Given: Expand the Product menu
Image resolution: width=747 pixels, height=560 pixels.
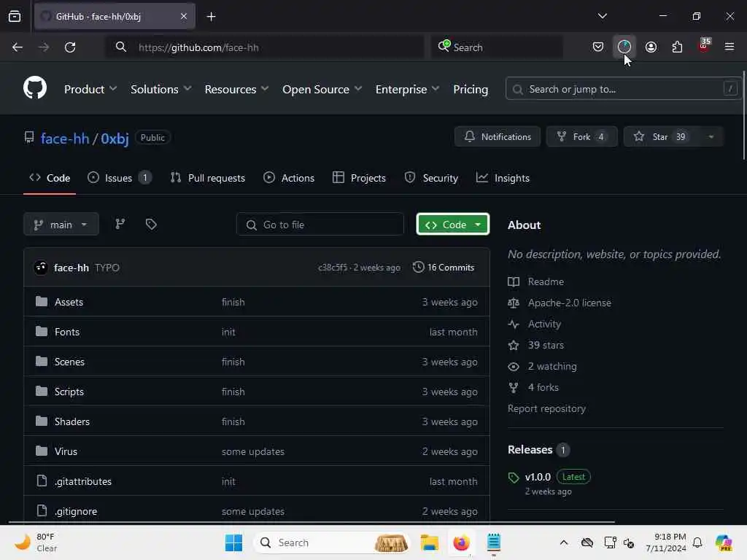Looking at the screenshot, I should [x=90, y=89].
